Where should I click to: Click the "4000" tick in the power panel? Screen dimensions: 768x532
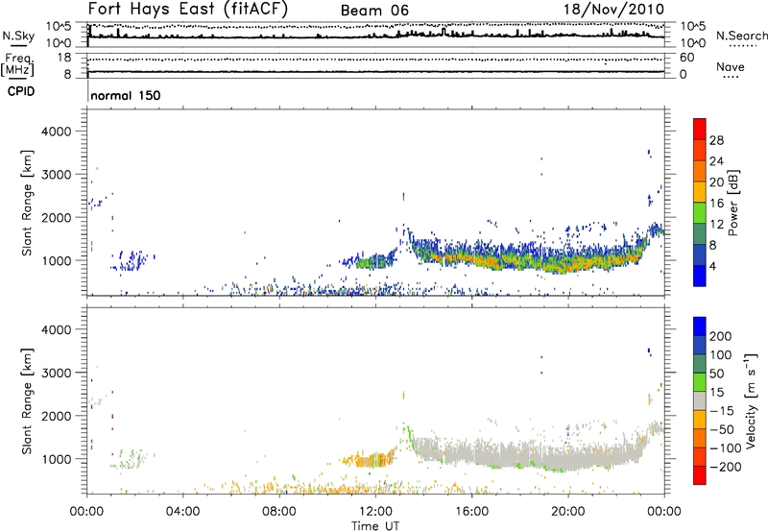[x=57, y=132]
